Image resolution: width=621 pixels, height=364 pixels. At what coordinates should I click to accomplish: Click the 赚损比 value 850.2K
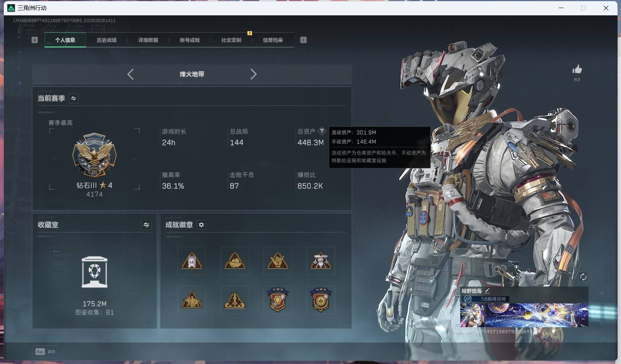click(x=310, y=186)
